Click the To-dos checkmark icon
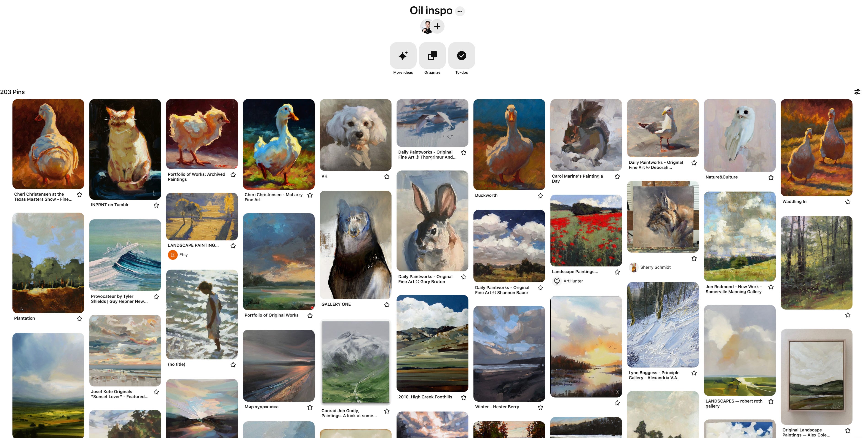Screen dimensions: 868x438 [461, 55]
